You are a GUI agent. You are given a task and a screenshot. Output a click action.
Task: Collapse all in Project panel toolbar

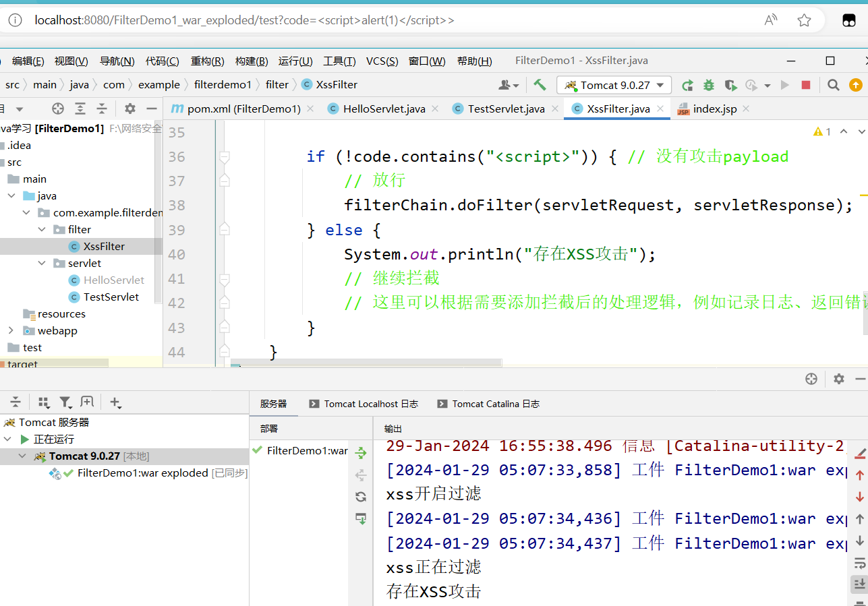click(x=102, y=109)
